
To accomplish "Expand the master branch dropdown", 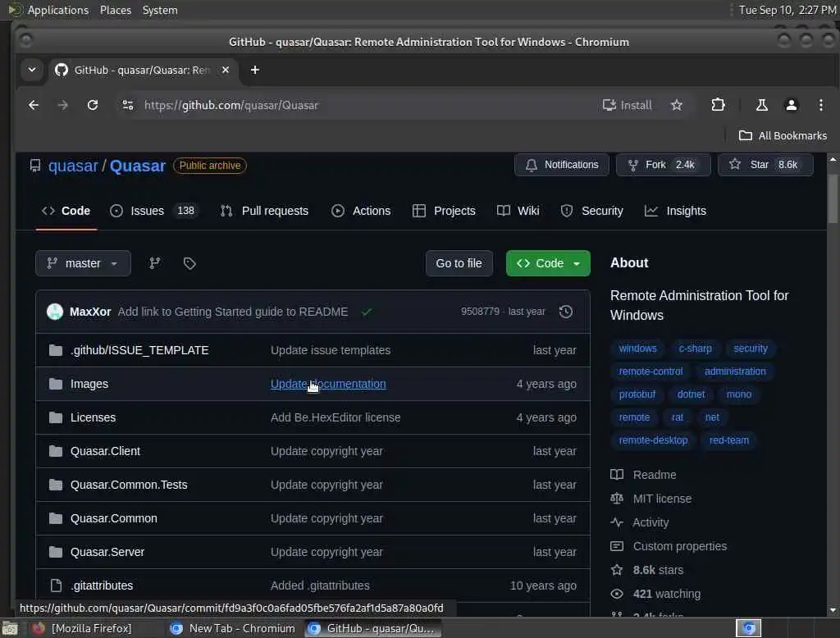I will point(83,263).
